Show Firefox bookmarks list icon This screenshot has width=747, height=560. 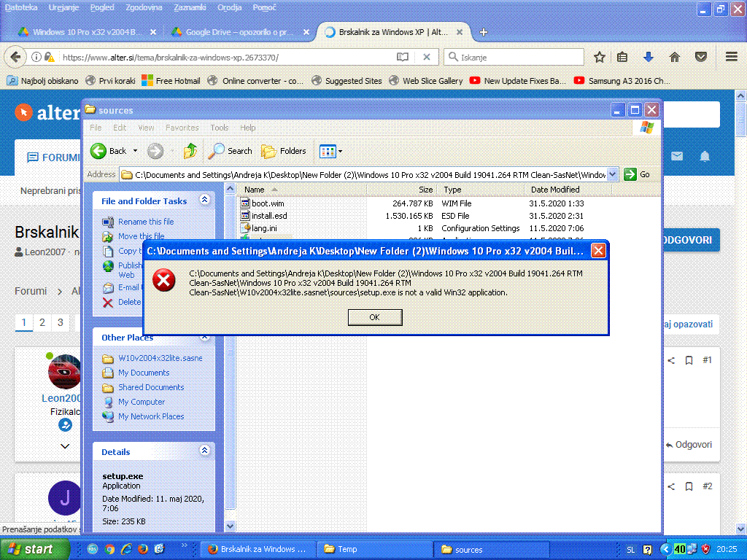pyautogui.click(x=622, y=57)
